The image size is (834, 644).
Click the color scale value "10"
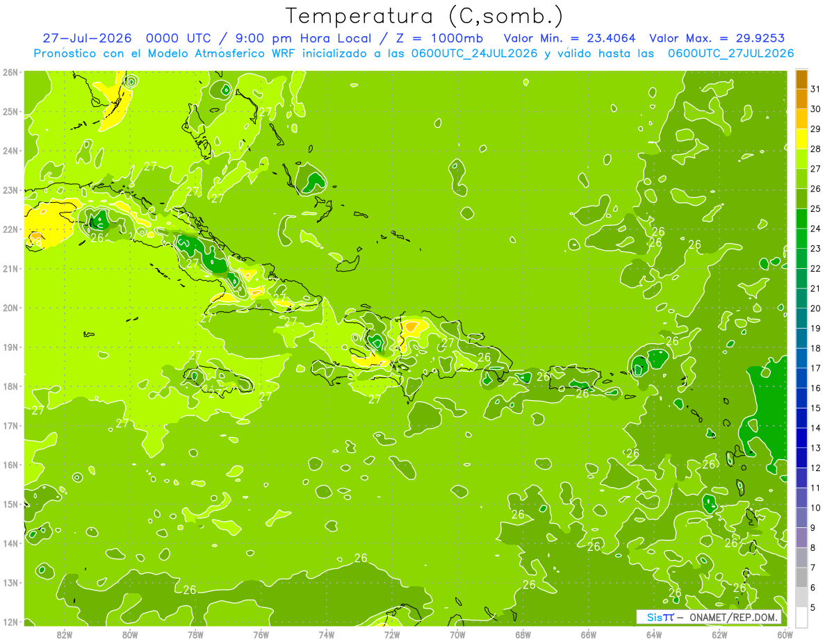816,508
